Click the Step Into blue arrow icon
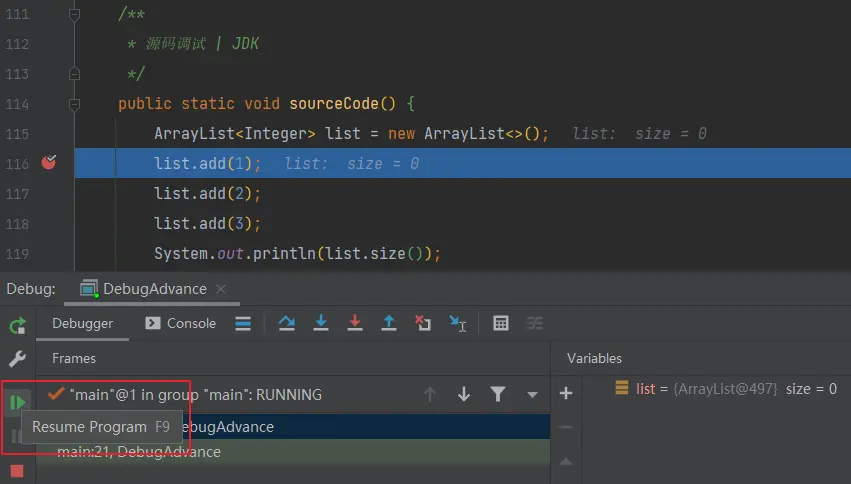 coord(321,323)
